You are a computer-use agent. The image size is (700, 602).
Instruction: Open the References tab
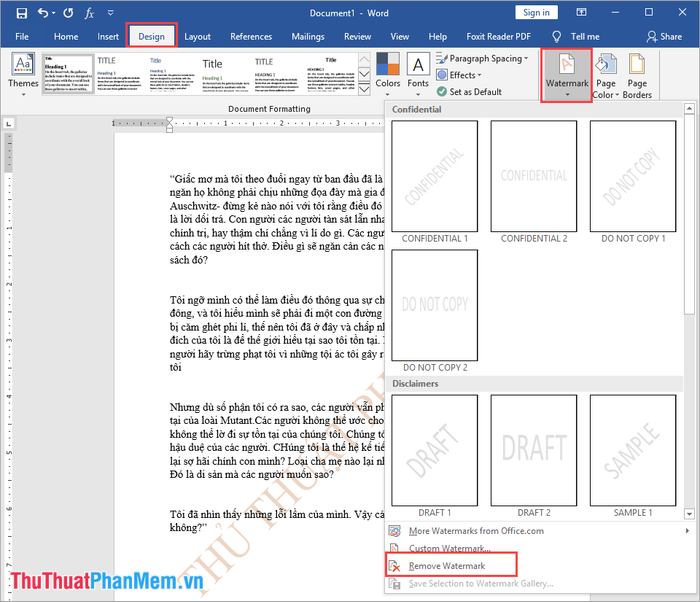pyautogui.click(x=251, y=37)
